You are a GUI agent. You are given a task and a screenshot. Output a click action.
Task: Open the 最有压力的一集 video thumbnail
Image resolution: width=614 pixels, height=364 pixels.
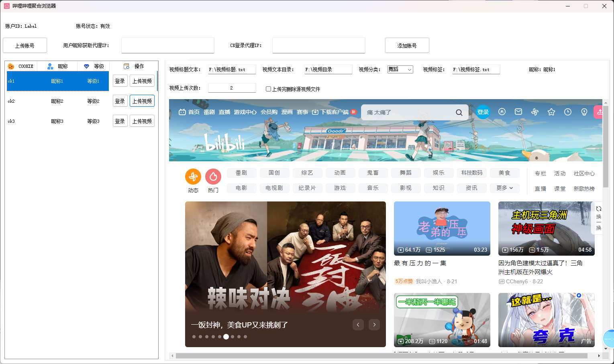pos(442,228)
